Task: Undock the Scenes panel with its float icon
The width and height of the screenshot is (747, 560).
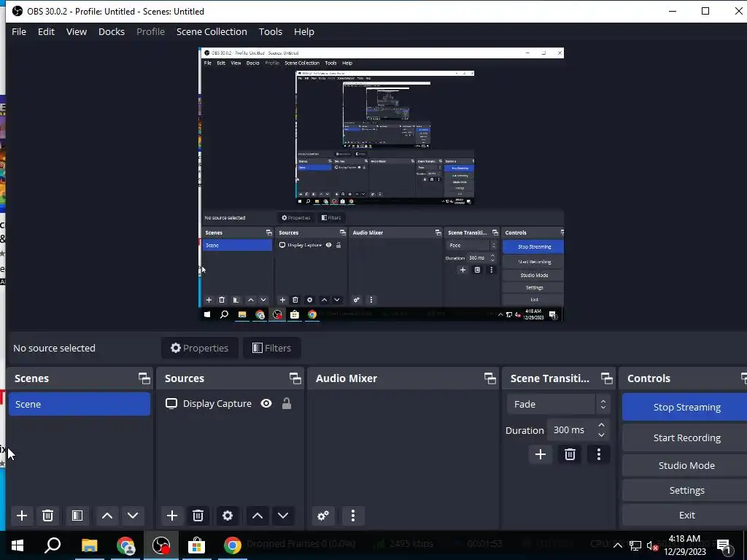Action: (x=144, y=378)
